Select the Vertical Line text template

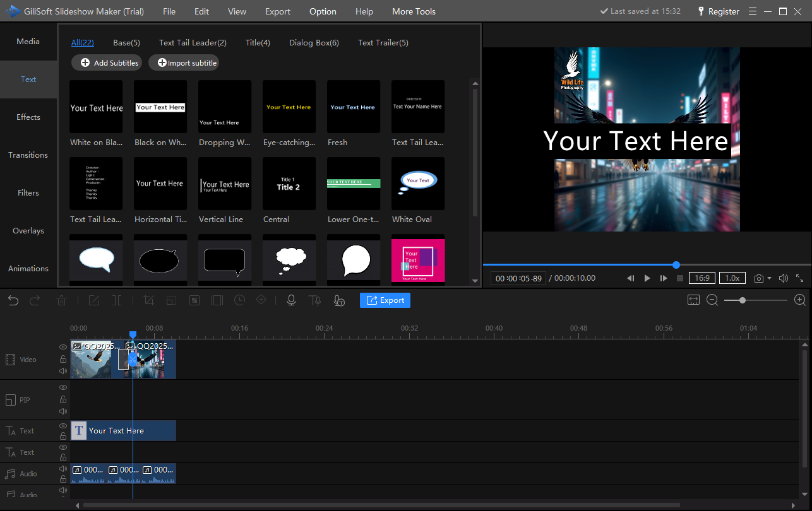[225, 184]
